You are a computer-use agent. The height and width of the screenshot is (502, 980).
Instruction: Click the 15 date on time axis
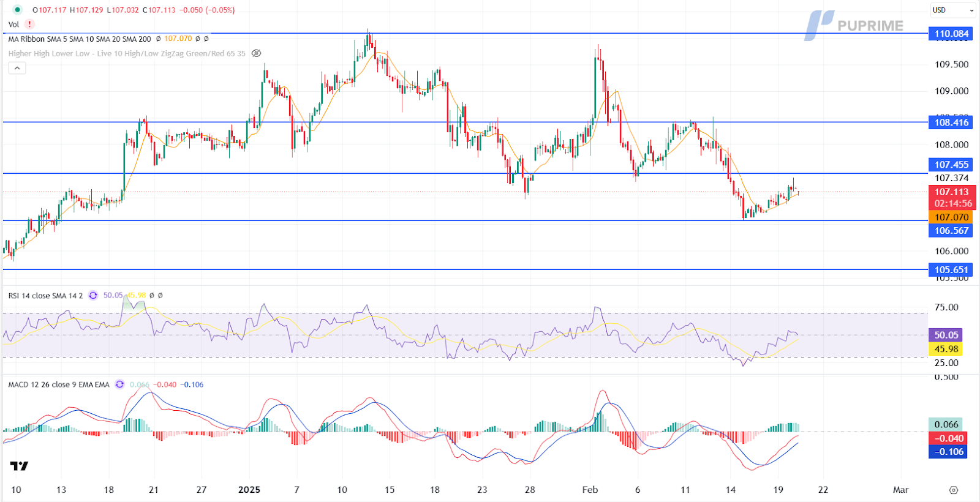(x=390, y=490)
